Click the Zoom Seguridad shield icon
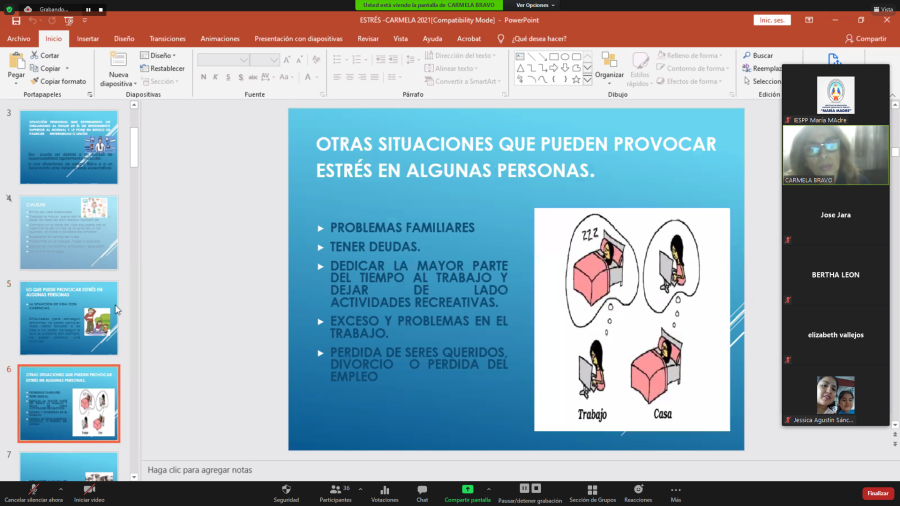Viewport: 900px width, 506px height. pos(286,489)
